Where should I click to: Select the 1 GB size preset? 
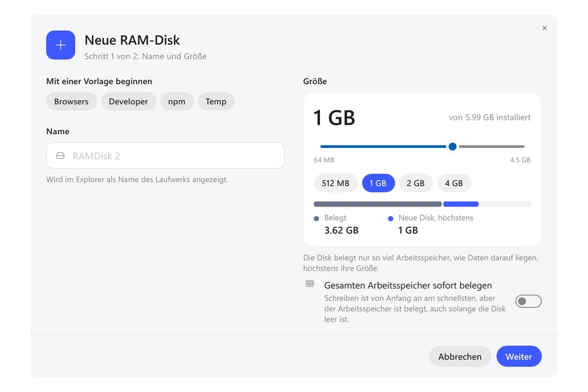[378, 183]
